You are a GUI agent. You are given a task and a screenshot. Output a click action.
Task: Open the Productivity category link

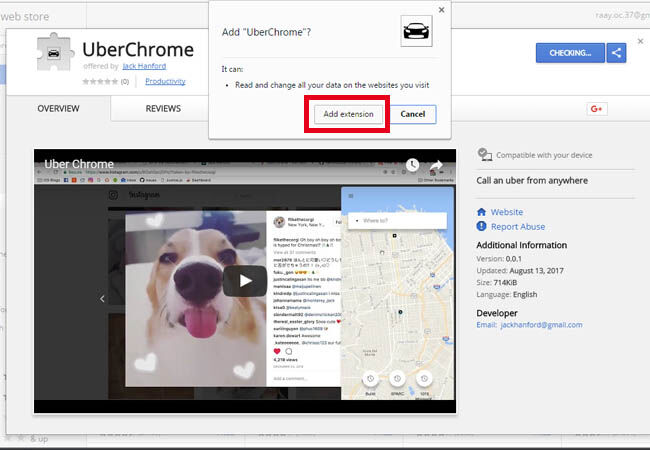tap(165, 81)
